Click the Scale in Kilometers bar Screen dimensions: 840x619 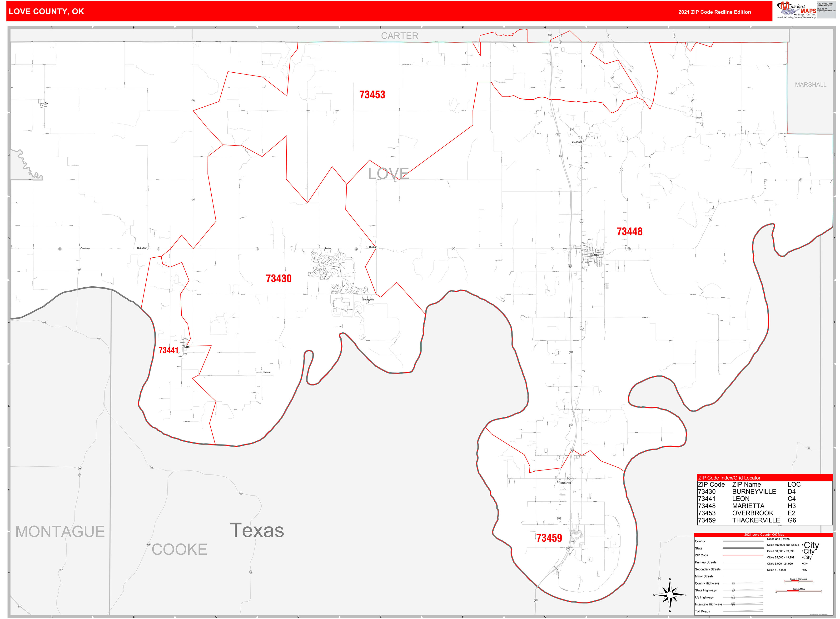tap(799, 581)
